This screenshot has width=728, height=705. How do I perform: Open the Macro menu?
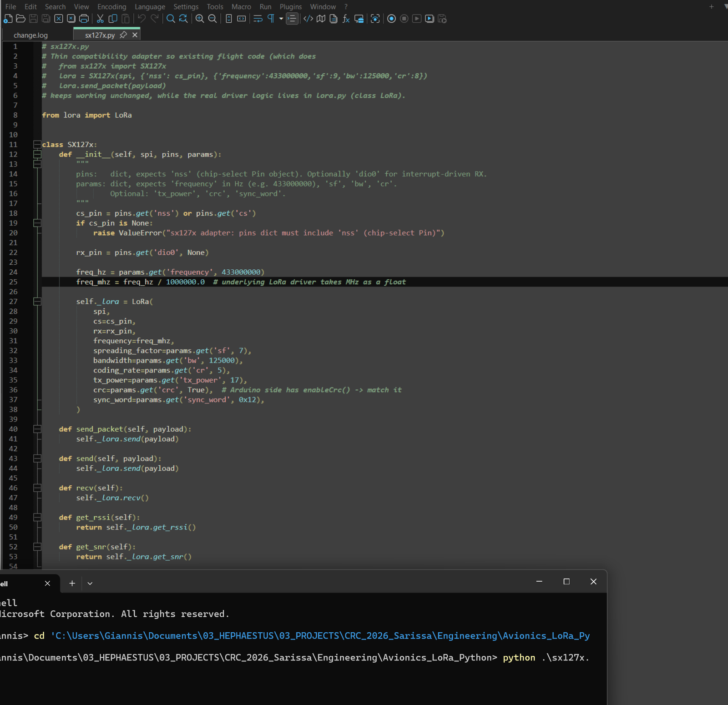point(241,7)
